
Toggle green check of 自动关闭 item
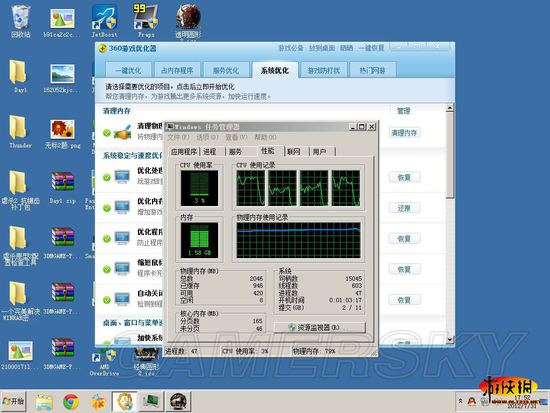(107, 300)
